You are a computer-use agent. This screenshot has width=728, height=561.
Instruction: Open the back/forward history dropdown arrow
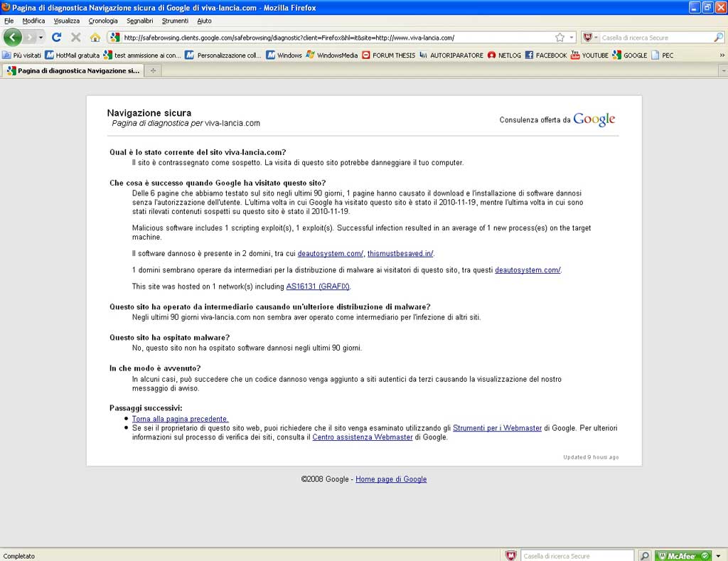41,37
